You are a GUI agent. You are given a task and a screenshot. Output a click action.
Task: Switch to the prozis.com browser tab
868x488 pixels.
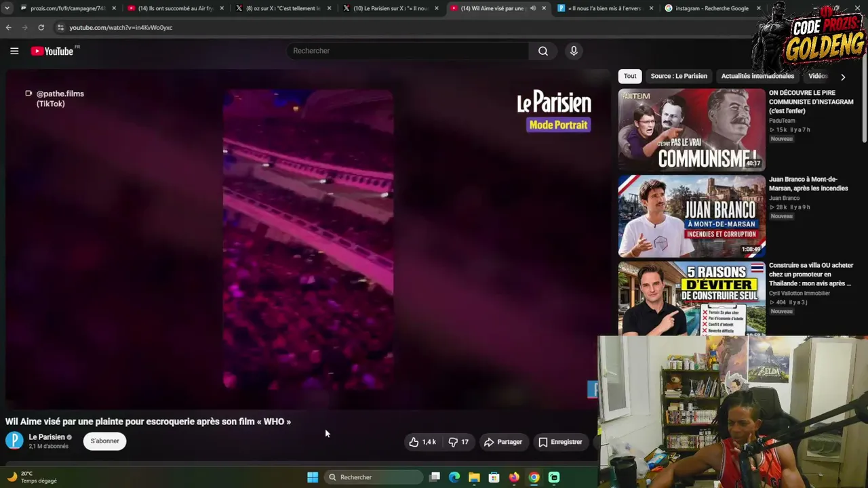coord(68,8)
